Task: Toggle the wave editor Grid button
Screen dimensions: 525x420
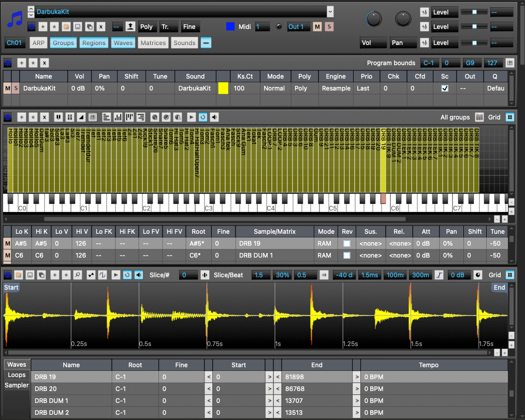Action: pos(509,275)
